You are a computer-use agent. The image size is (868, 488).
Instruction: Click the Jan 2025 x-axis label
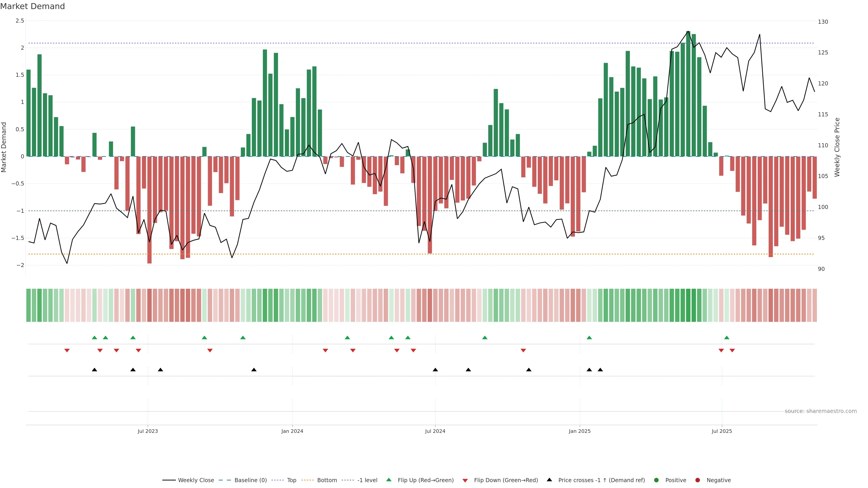580,431
